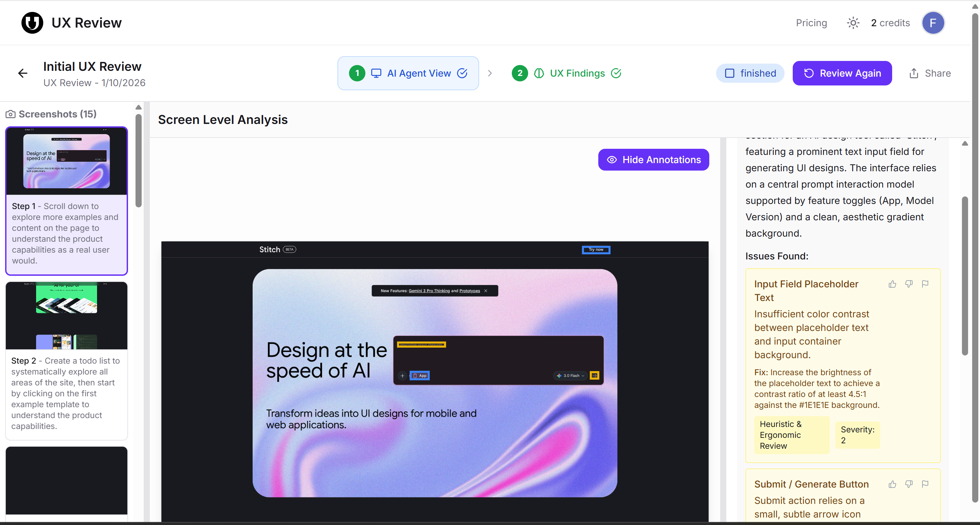
Task: Toggle the theme using the sun icon
Action: (853, 23)
